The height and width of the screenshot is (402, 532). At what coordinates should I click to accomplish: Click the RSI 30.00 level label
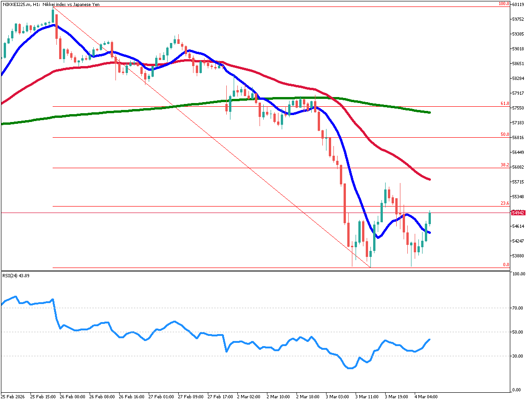518,356
